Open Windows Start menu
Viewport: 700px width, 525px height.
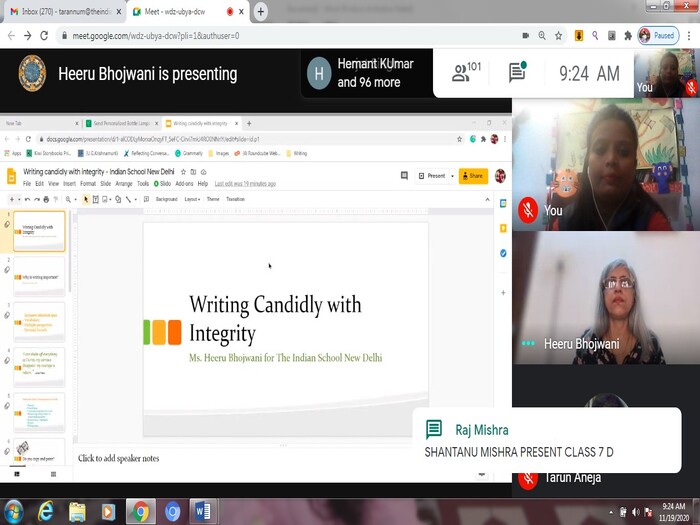[13, 512]
